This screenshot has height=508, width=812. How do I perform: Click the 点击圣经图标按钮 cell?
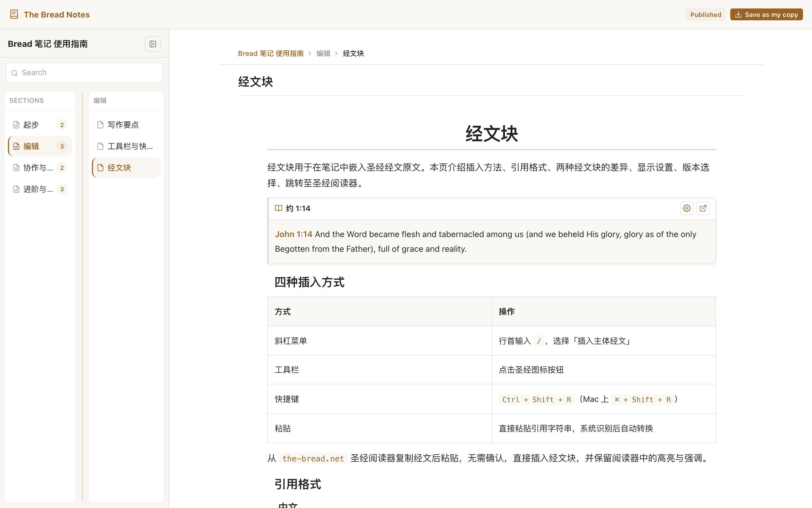pos(604,370)
